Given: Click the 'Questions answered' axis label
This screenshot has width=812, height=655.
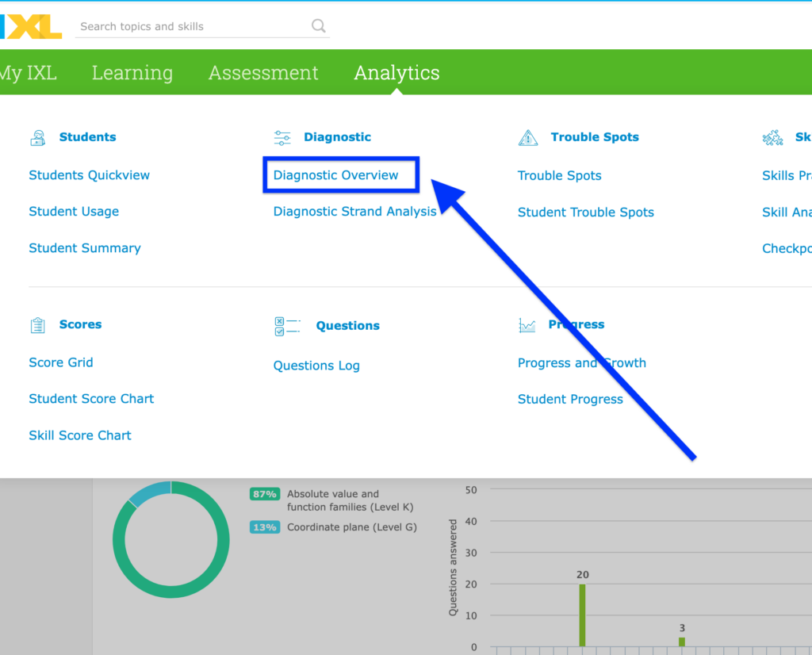Looking at the screenshot, I should 453,568.
